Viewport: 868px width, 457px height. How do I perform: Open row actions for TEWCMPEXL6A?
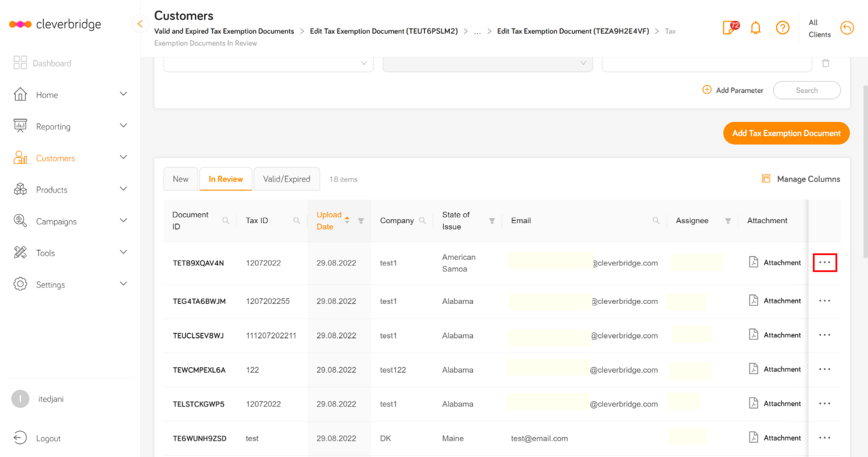click(825, 369)
